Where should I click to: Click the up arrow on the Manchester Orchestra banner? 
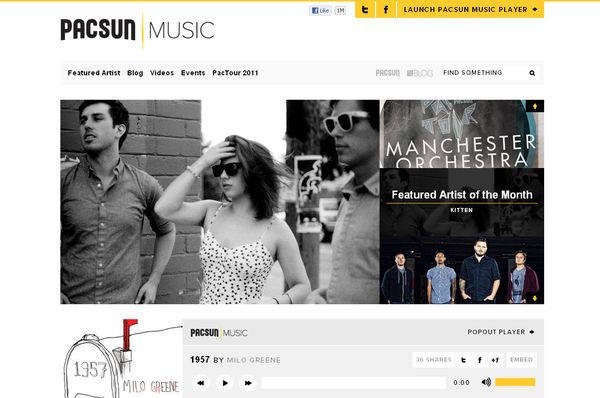pos(535,106)
